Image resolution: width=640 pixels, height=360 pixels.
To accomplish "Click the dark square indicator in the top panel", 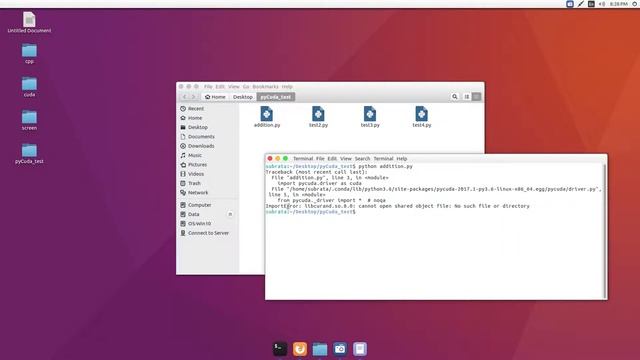I will pyautogui.click(x=591, y=4).
